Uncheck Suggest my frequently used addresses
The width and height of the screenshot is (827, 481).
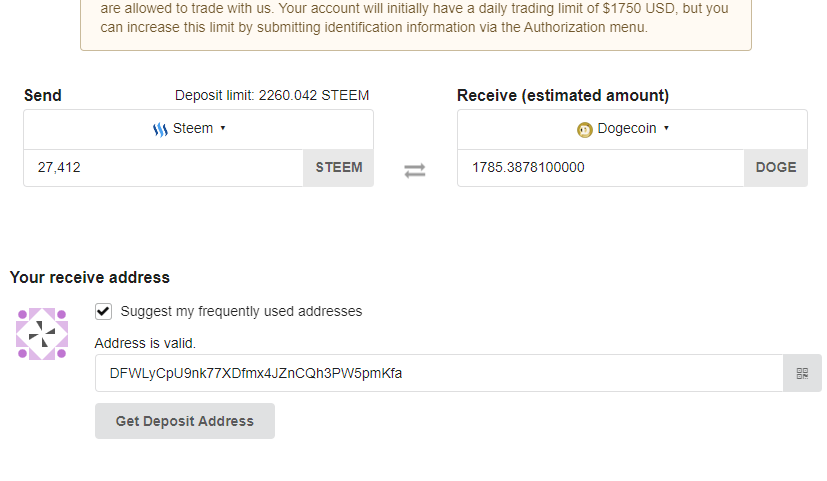pyautogui.click(x=104, y=311)
